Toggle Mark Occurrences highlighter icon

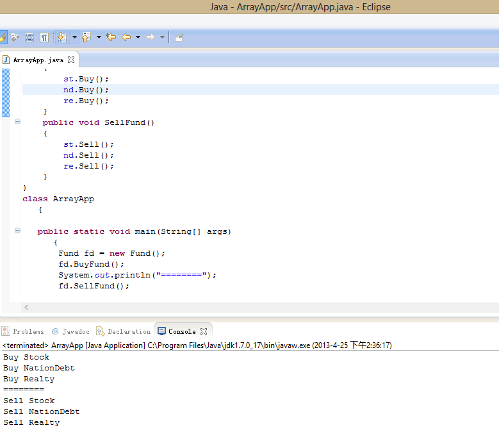click(x=3, y=37)
